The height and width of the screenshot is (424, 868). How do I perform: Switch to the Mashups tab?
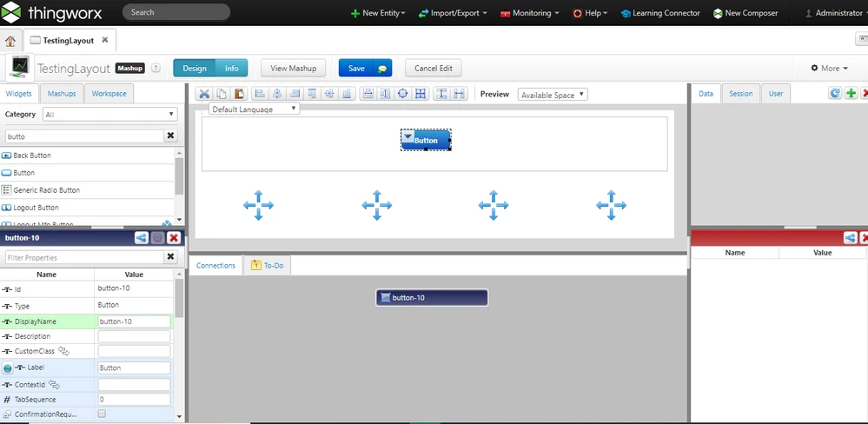[x=62, y=94]
